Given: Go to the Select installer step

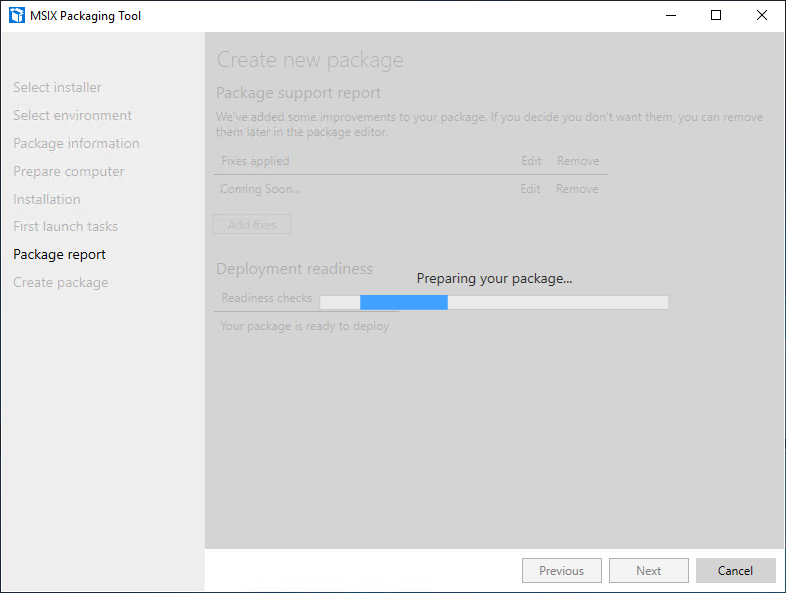Looking at the screenshot, I should (x=57, y=87).
